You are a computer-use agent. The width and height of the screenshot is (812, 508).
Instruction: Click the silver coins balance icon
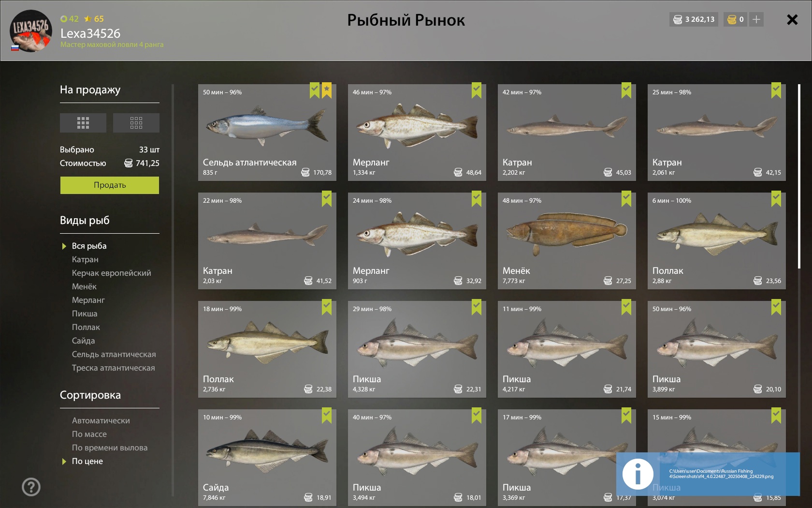(678, 19)
